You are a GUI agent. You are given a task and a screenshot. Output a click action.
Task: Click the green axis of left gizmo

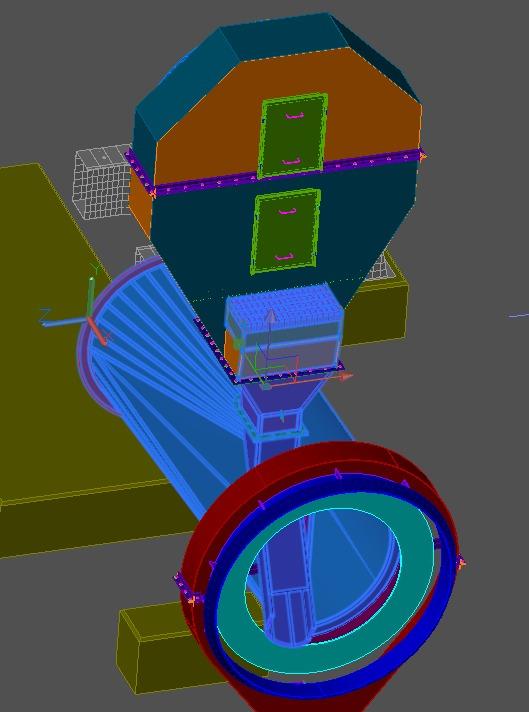91,293
